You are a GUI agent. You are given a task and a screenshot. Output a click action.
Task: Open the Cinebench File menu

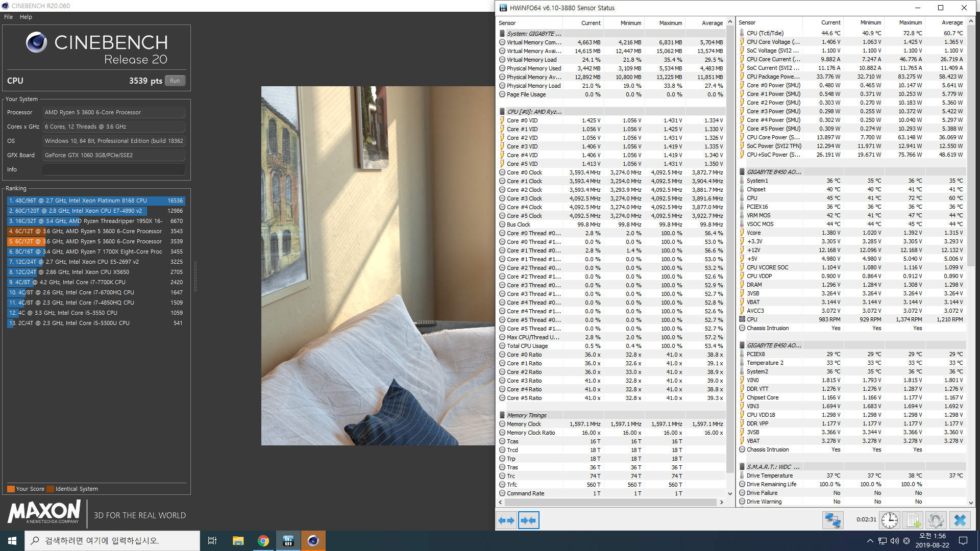[8, 17]
